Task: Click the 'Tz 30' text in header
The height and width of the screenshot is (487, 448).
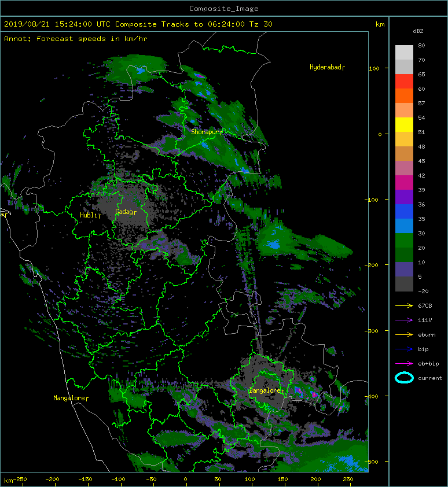Action: point(261,24)
